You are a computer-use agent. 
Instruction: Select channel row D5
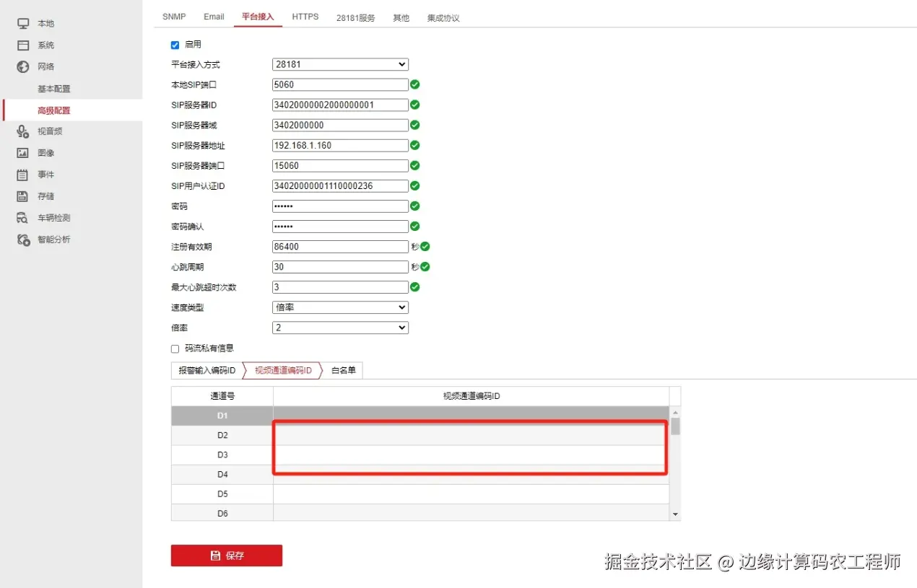[x=420, y=493]
